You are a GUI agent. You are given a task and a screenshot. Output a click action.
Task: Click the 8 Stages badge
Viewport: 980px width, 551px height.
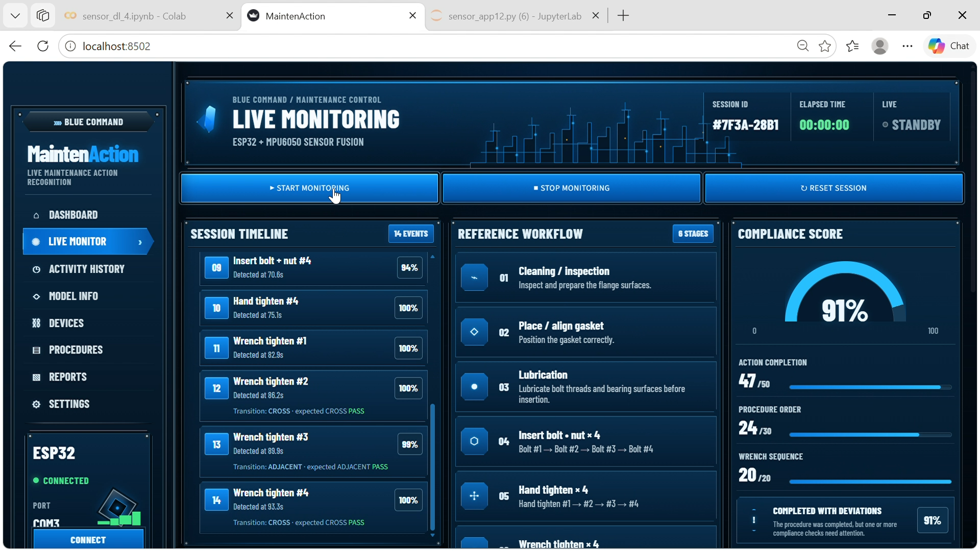[x=693, y=234]
